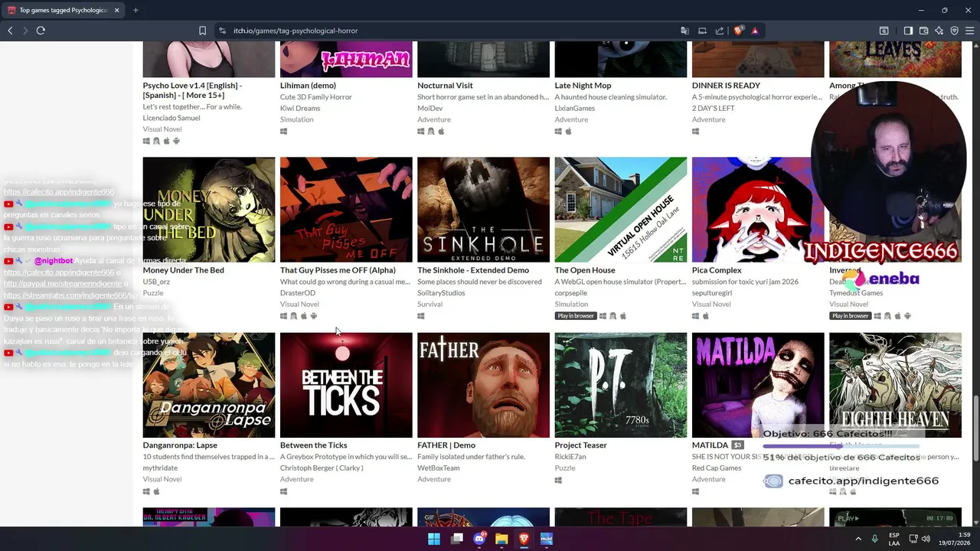The image size is (980, 551).
Task: Open the ESP LAA language switcher
Action: pyautogui.click(x=894, y=539)
